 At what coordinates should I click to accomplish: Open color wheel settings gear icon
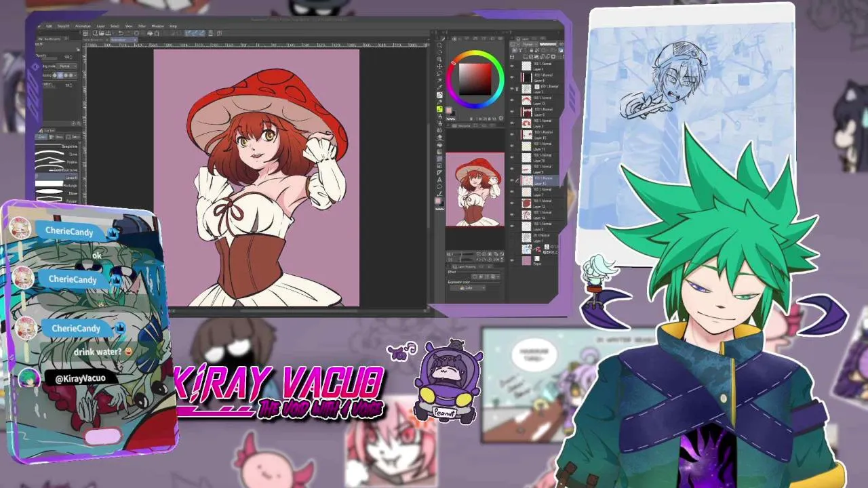pos(501,118)
